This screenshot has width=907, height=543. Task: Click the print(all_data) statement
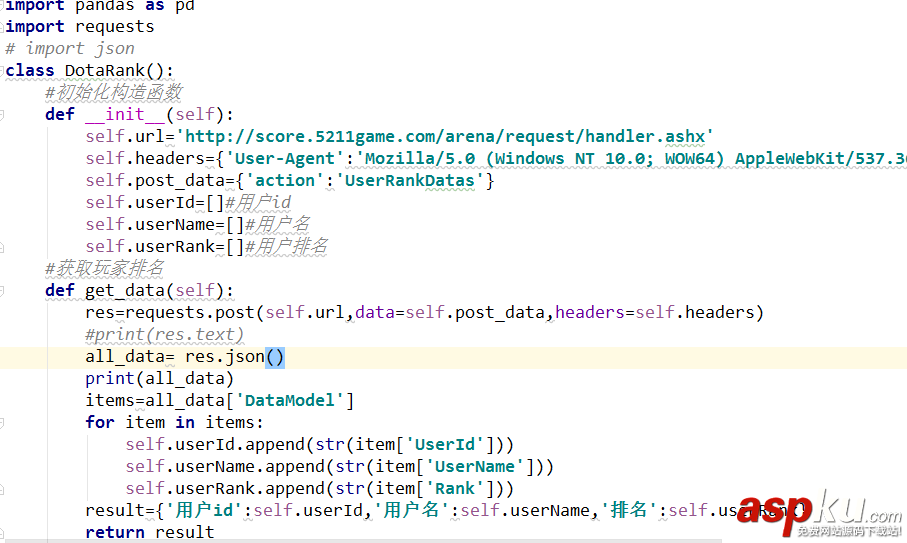(160, 379)
